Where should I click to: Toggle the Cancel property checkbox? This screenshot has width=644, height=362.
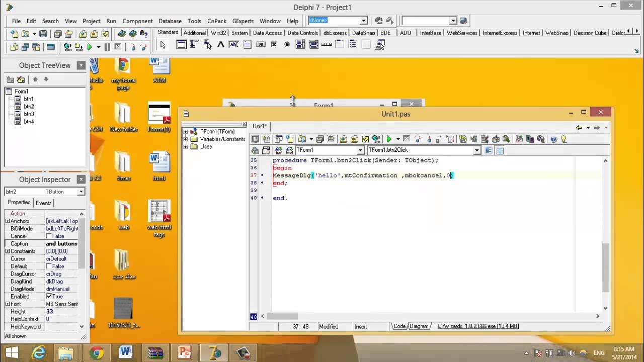(49, 236)
